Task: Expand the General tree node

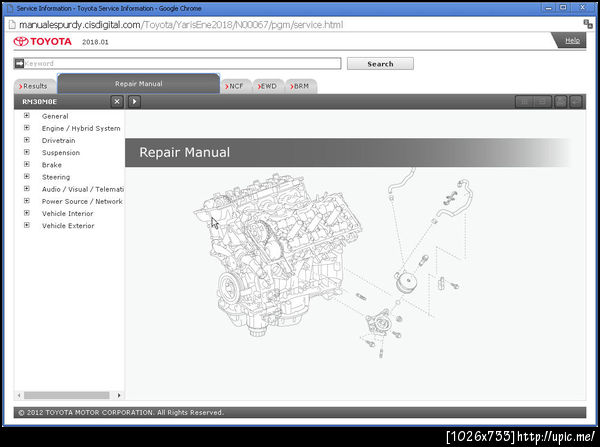Action: [x=27, y=116]
